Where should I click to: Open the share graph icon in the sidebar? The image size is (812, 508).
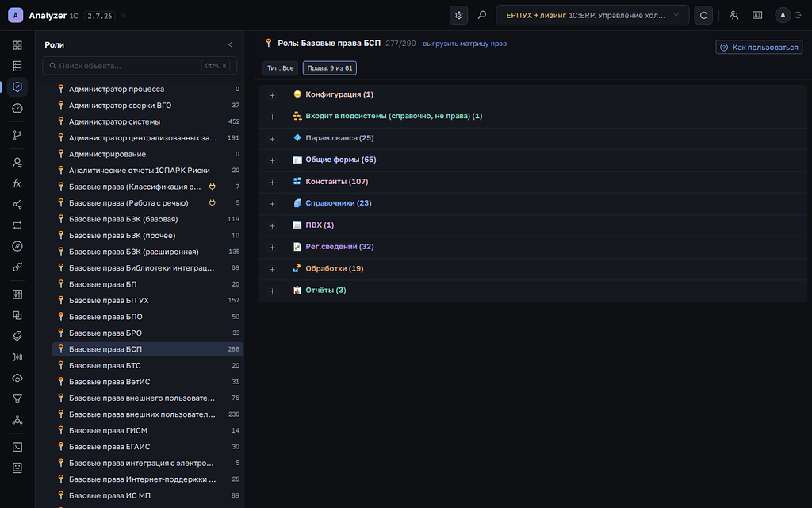17,204
